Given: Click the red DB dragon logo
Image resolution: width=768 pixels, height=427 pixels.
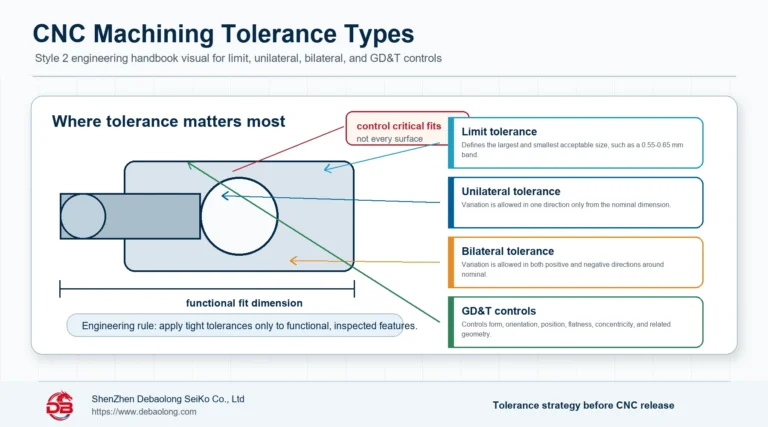Looking at the screenshot, I should click(x=60, y=405).
